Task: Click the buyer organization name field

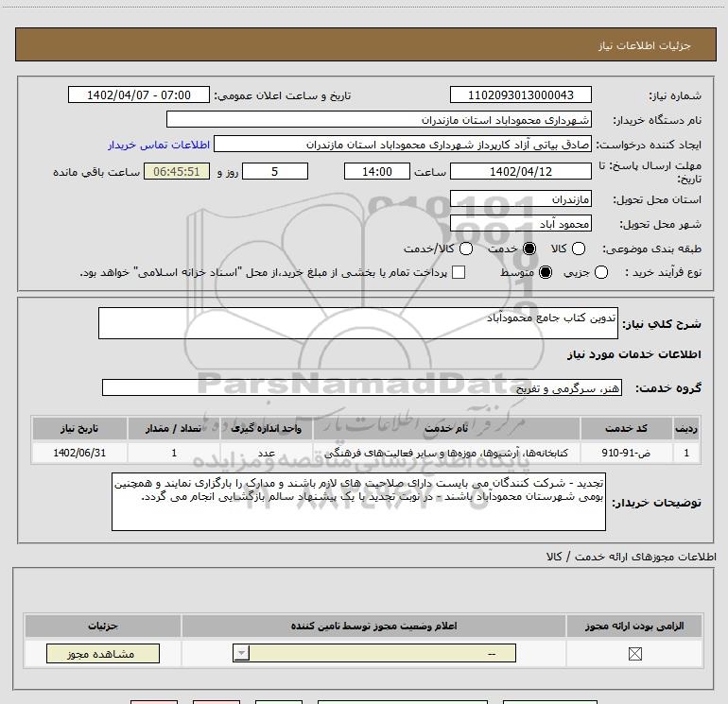Action: pos(379,120)
